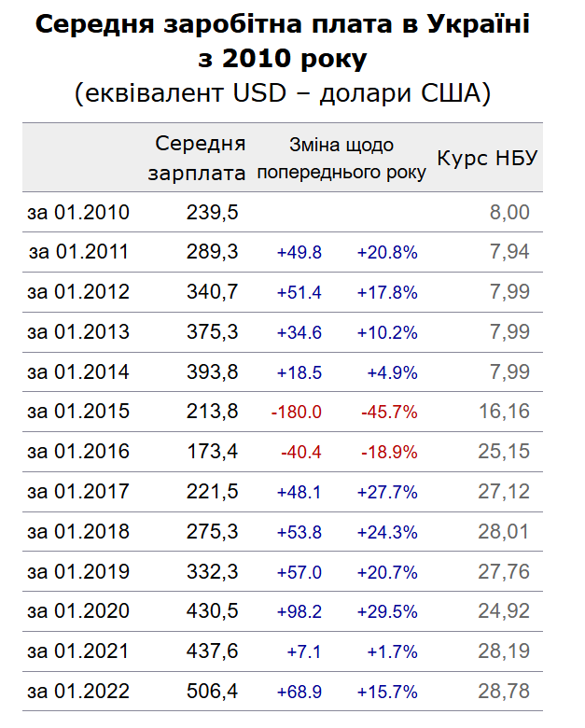This screenshot has height=728, width=585.
Task: Click the +51.4 change value
Action: point(299,292)
